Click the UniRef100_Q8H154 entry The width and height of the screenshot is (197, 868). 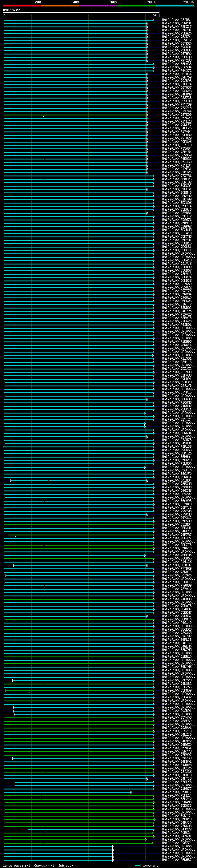(177, 152)
